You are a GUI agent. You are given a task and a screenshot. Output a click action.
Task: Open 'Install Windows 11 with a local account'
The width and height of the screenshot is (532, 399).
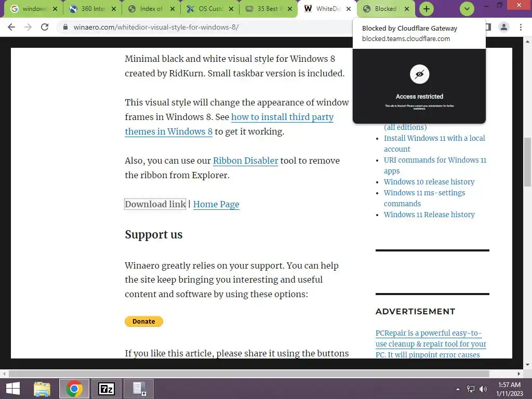point(434,143)
